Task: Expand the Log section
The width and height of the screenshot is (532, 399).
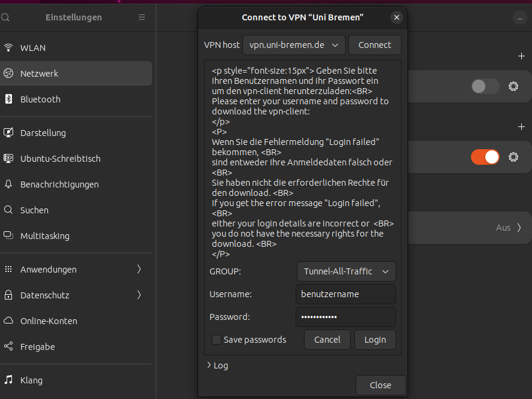Action: [x=217, y=365]
